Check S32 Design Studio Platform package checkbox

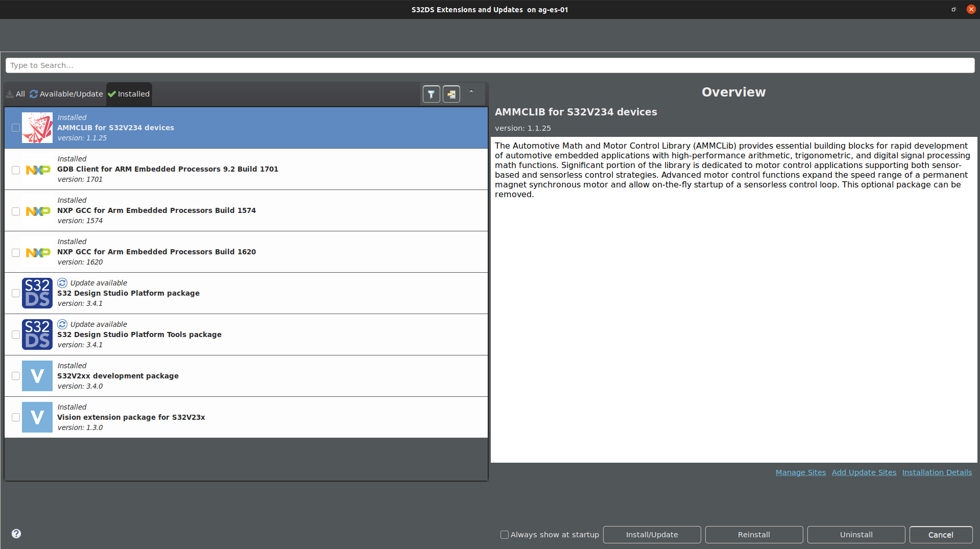[x=16, y=293]
